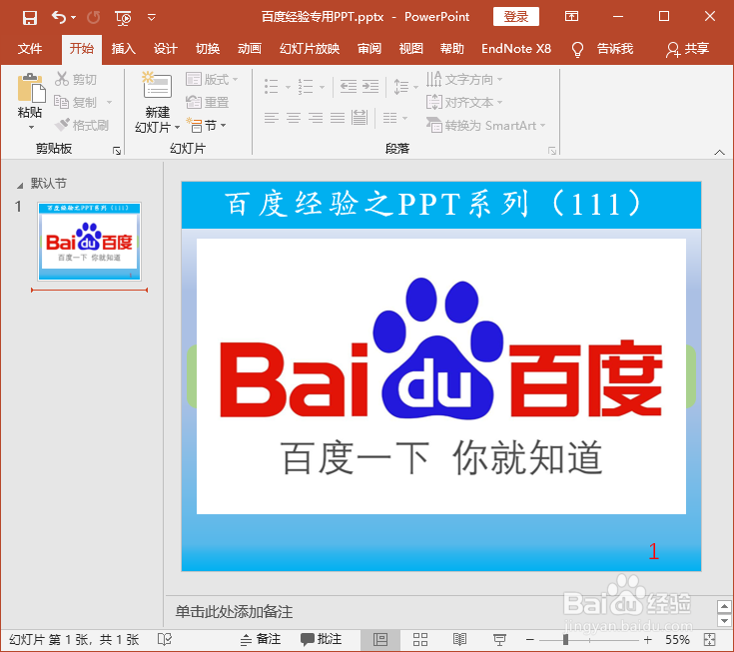This screenshot has width=734, height=652.
Task: Click the 粘贴 paste clipboard icon
Action: pyautogui.click(x=31, y=88)
